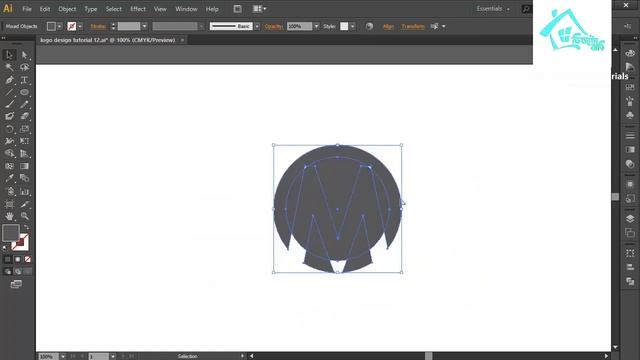Click the Transform panel link
Viewport: 640px width, 360px height.
point(413,26)
